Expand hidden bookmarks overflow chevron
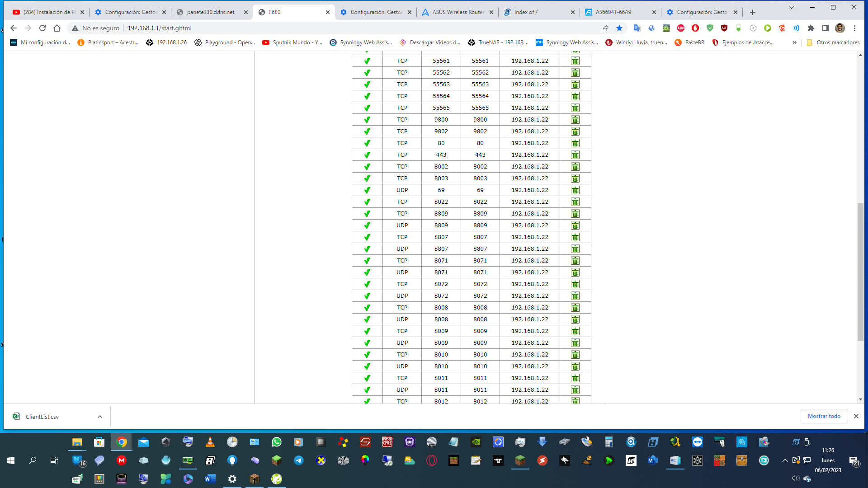Viewport: 868px width, 488px height. [794, 42]
